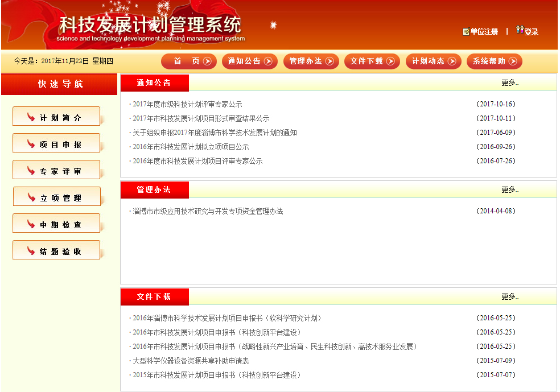Click arrow icon on 首页 button
The height and width of the screenshot is (392, 560).
click(207, 61)
